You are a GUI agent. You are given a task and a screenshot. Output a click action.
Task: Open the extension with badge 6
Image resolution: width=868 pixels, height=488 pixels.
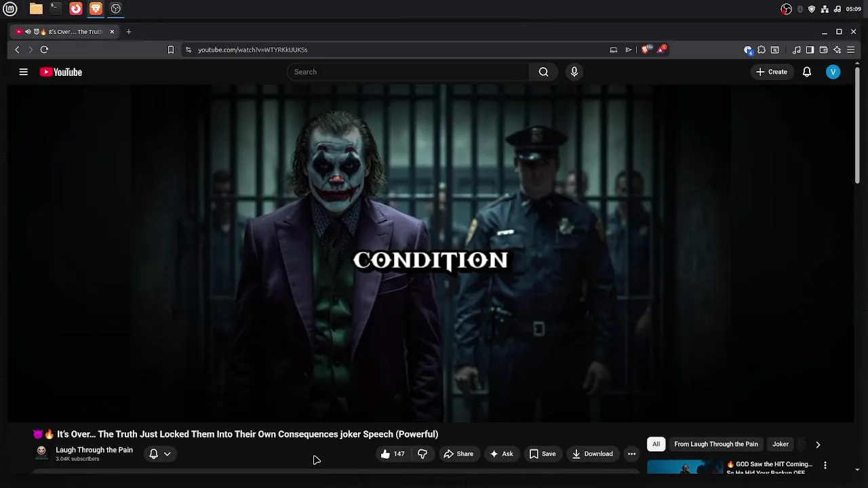pyautogui.click(x=748, y=49)
